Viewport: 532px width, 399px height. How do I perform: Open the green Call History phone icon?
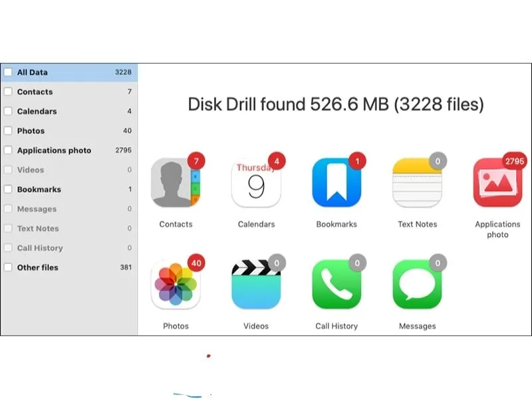[x=336, y=285]
